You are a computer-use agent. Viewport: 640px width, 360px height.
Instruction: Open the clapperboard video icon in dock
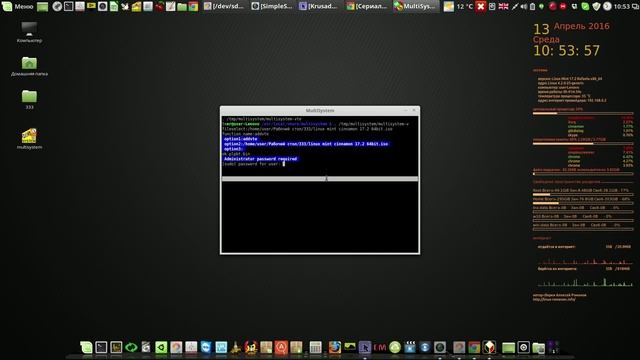click(x=410, y=347)
